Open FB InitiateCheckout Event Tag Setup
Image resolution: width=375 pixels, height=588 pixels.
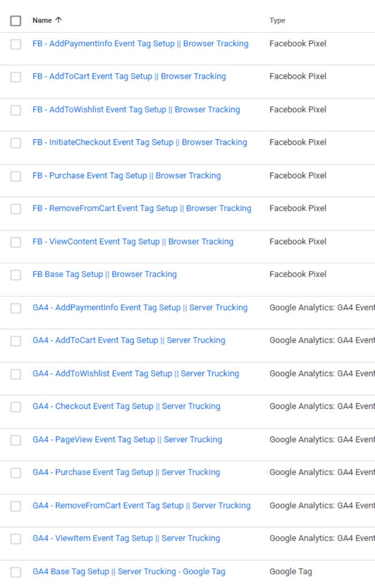140,143
